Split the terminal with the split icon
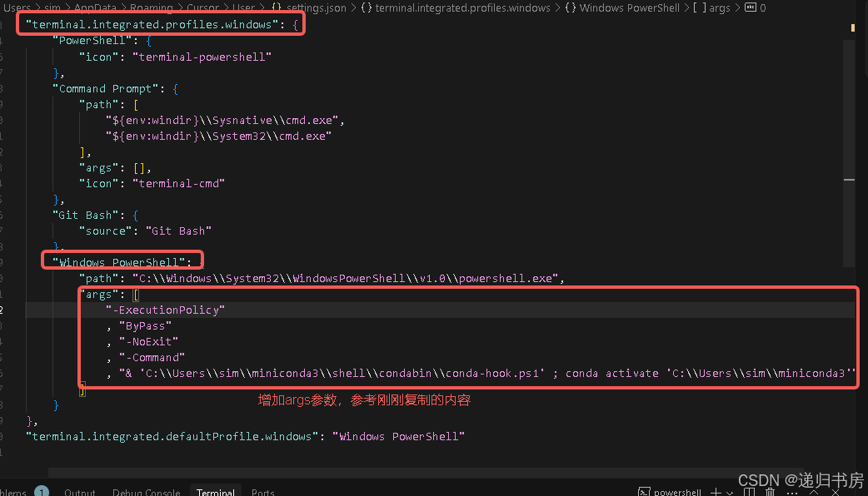 (750, 492)
